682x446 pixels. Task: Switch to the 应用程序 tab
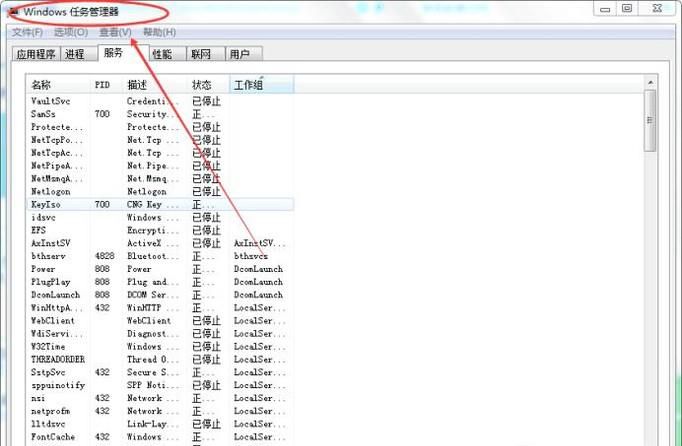pyautogui.click(x=36, y=54)
